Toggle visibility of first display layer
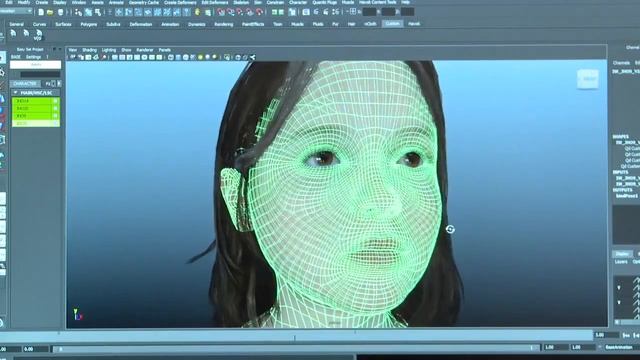 coord(619,288)
